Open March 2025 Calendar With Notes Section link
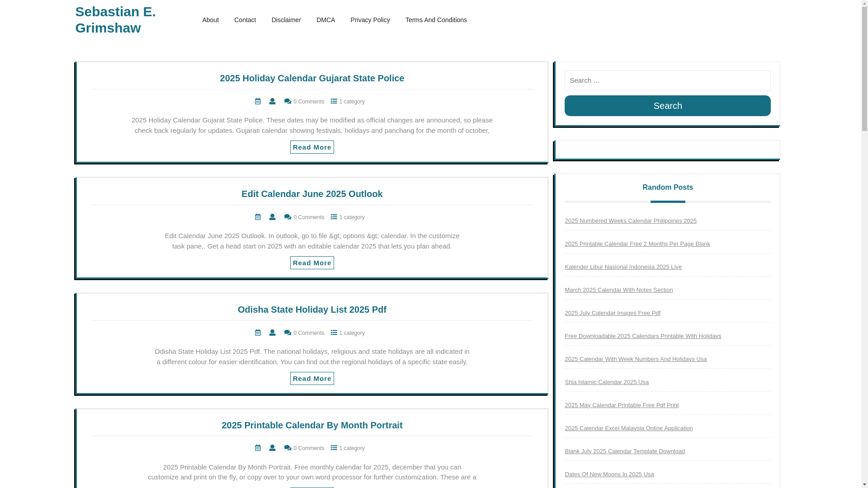Screen dimensions: 868x488 [x=618, y=290]
